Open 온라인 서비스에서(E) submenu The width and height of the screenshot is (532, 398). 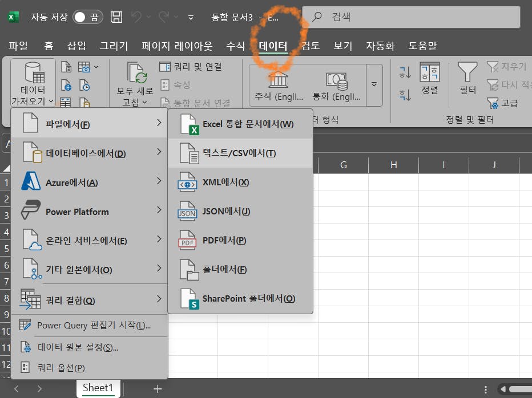pos(90,241)
